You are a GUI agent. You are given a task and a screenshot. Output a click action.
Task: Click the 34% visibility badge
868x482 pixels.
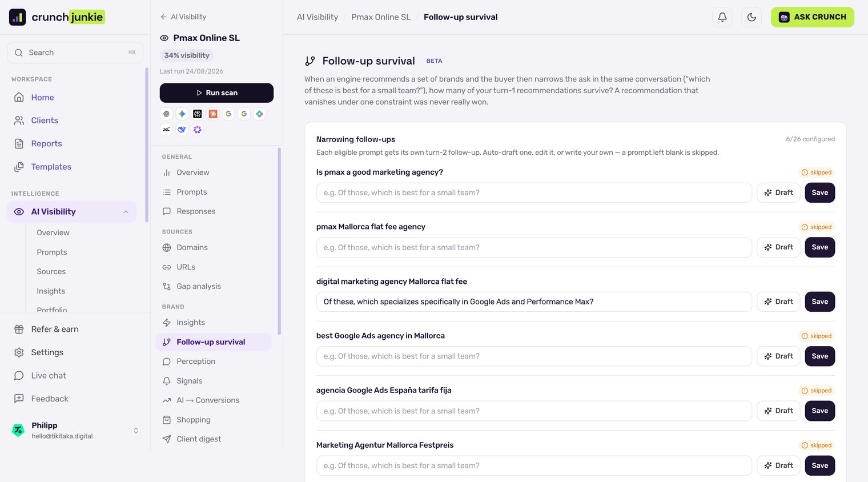point(187,55)
